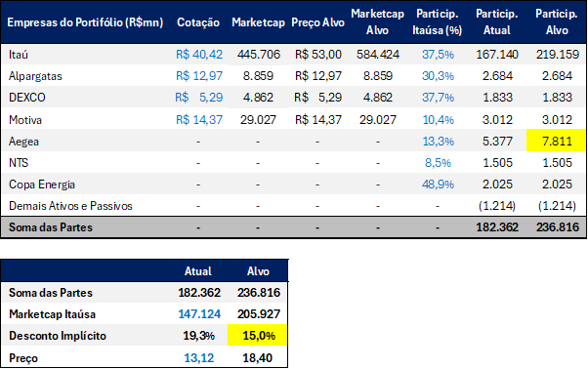Image resolution: width=588 pixels, height=369 pixels.
Task: Select the NTS participation 8,5% cell
Action: (x=438, y=163)
